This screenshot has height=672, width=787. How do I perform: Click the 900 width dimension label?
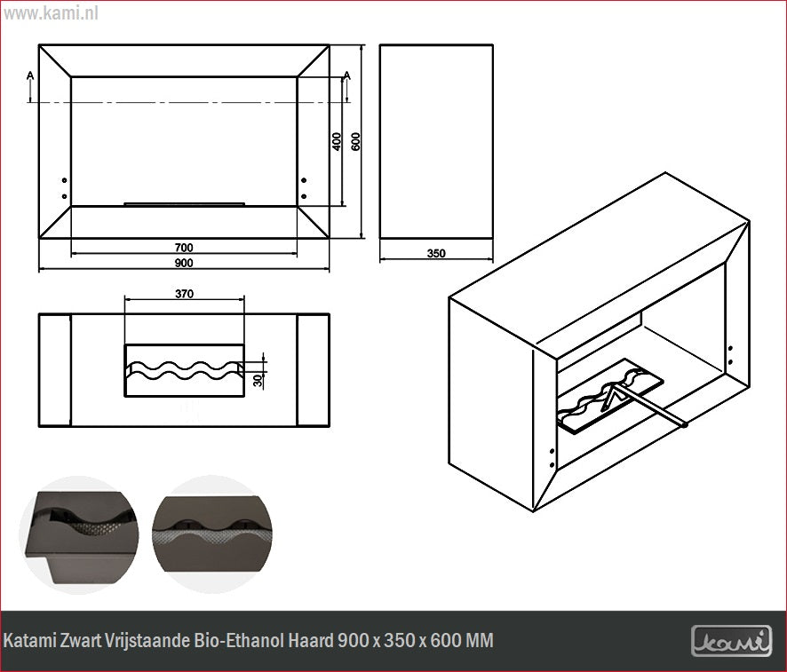click(x=184, y=264)
